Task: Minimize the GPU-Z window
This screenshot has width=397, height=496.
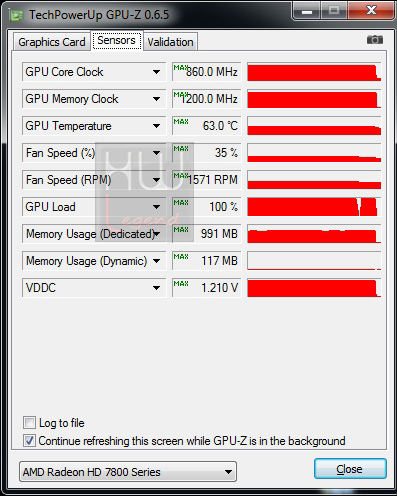Action: coord(307,11)
